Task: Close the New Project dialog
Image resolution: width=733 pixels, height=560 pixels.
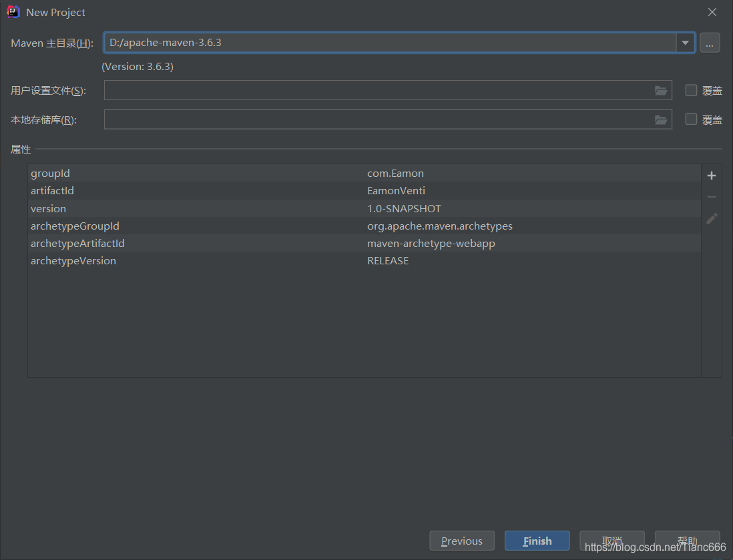Action: click(x=712, y=12)
